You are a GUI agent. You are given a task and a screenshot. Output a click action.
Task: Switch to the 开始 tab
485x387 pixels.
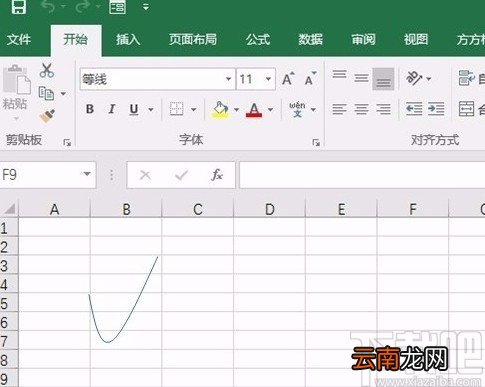76,40
